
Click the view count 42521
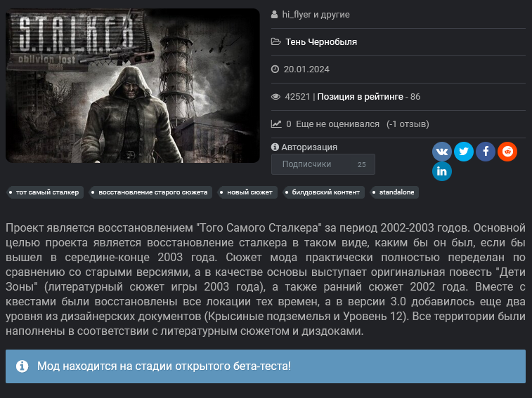point(297,97)
